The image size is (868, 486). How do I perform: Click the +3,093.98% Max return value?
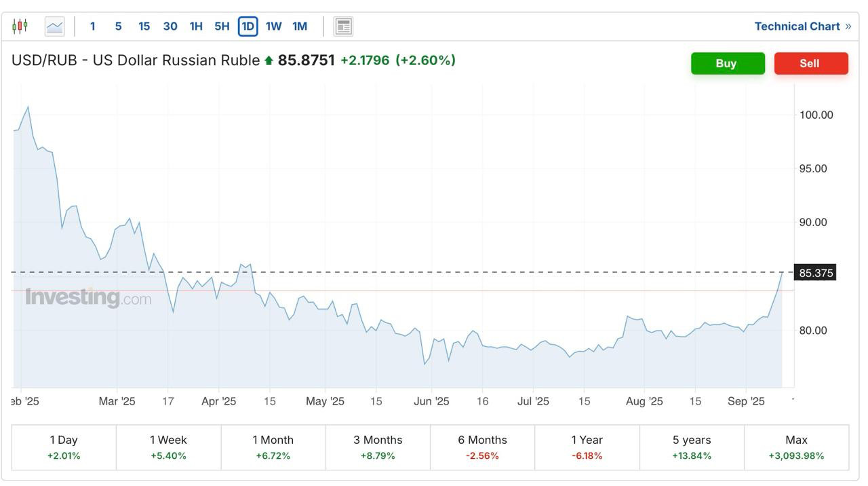(796, 455)
